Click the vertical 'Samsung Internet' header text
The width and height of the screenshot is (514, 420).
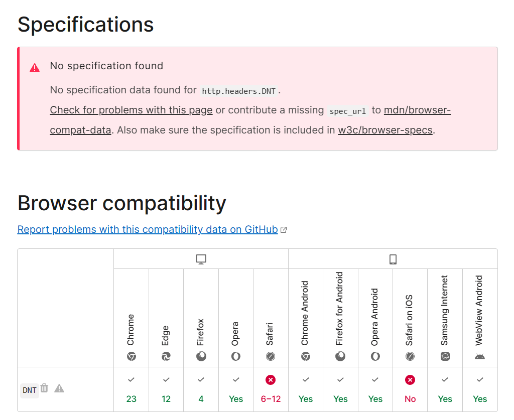click(x=445, y=310)
